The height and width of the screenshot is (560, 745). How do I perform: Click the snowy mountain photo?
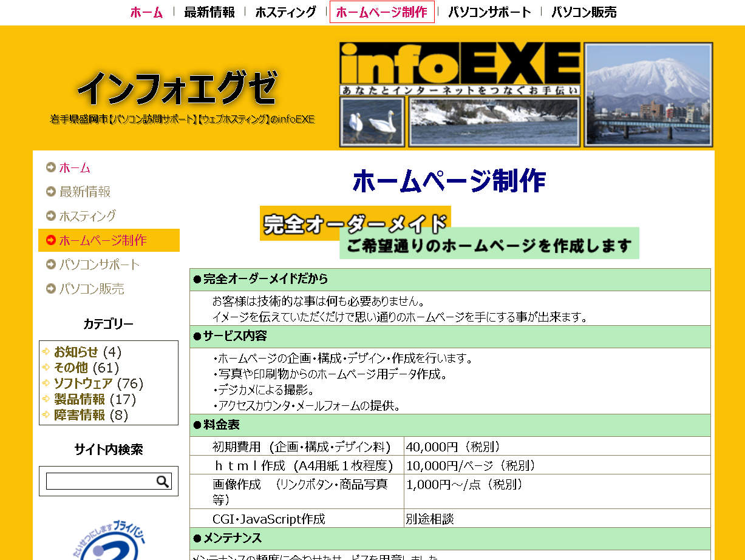point(648,94)
